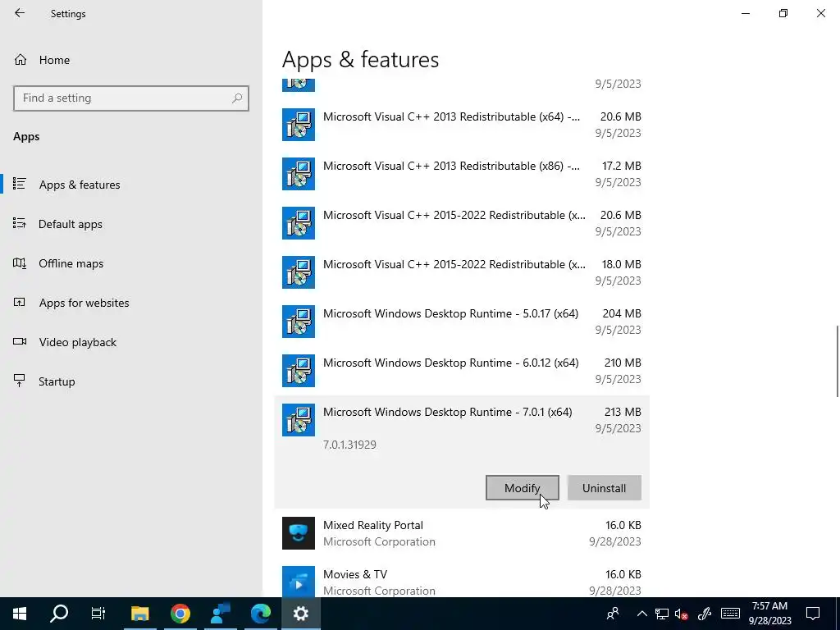Click the Modify button

pyautogui.click(x=523, y=488)
